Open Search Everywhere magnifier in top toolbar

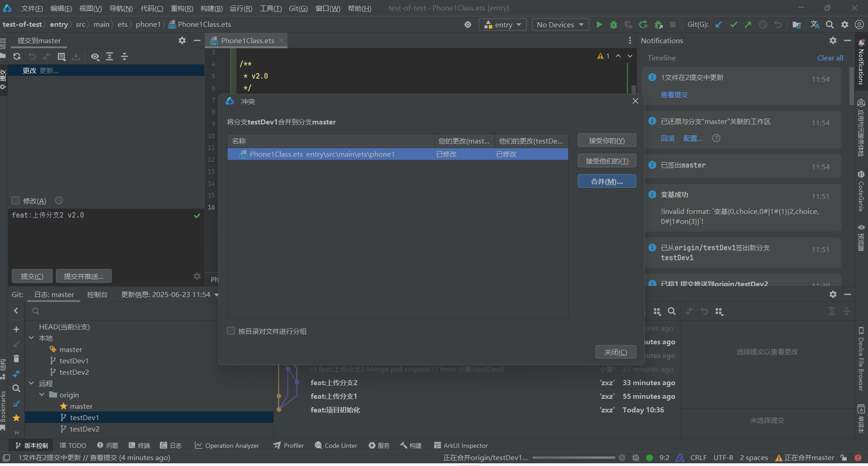[830, 25]
